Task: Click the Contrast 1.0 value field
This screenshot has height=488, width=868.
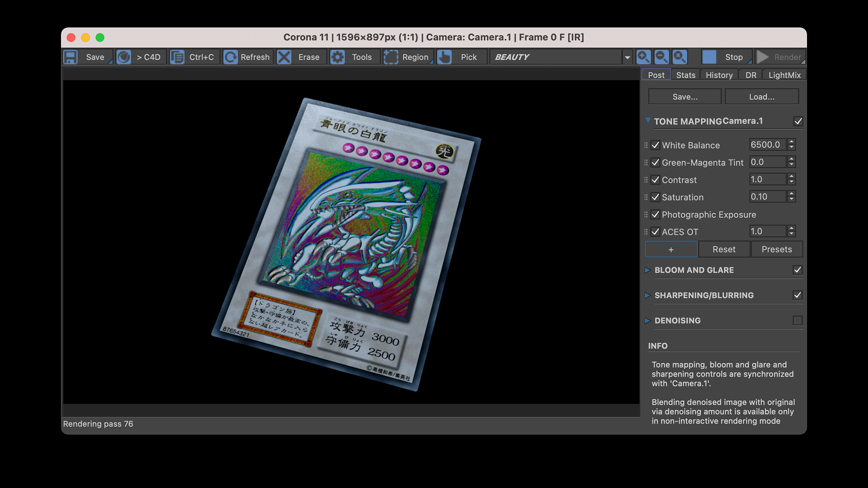Action: [768, 179]
